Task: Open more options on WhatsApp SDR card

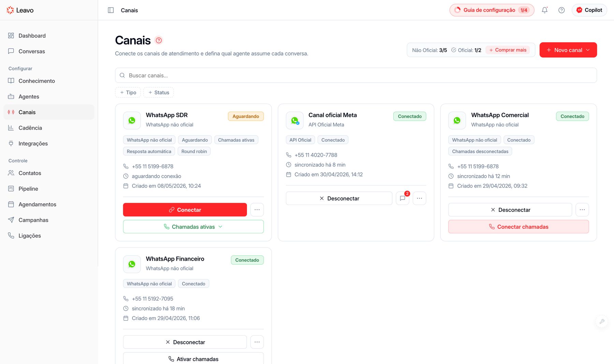Action: point(257,210)
